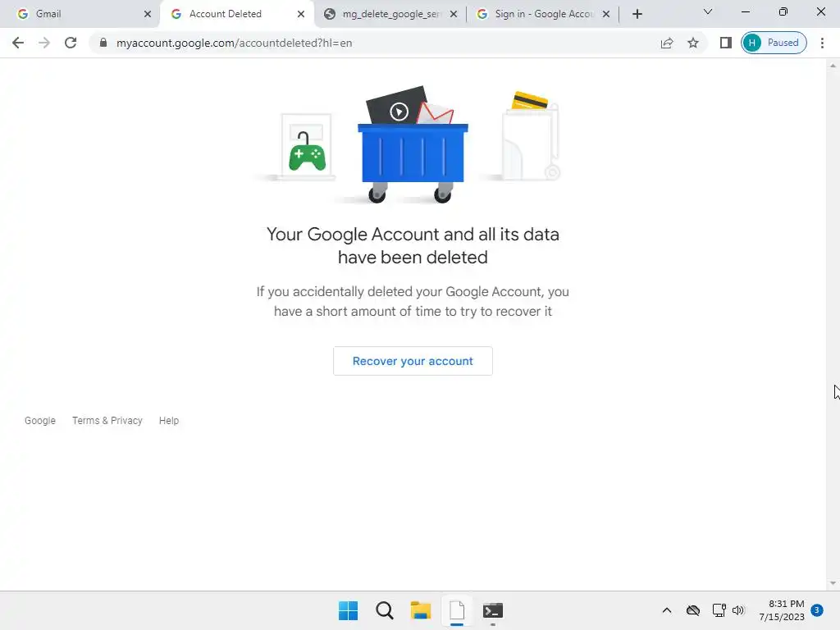Close the Sign in tab

(x=606, y=14)
